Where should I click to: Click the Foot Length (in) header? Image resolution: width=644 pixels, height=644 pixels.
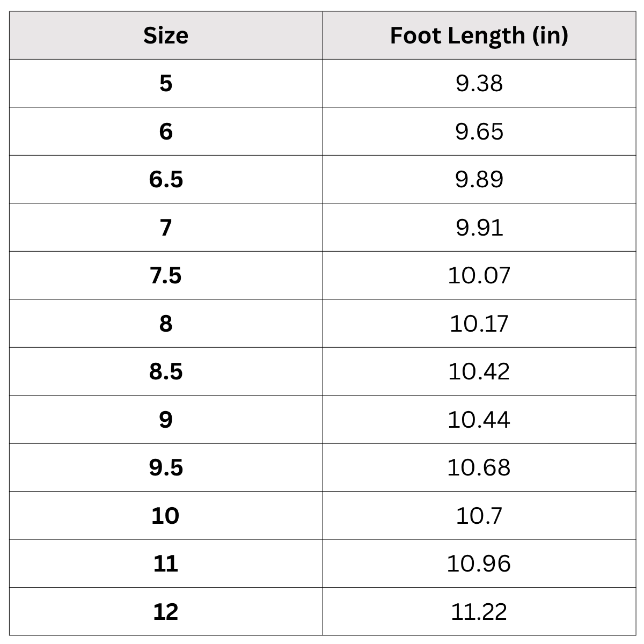click(479, 35)
